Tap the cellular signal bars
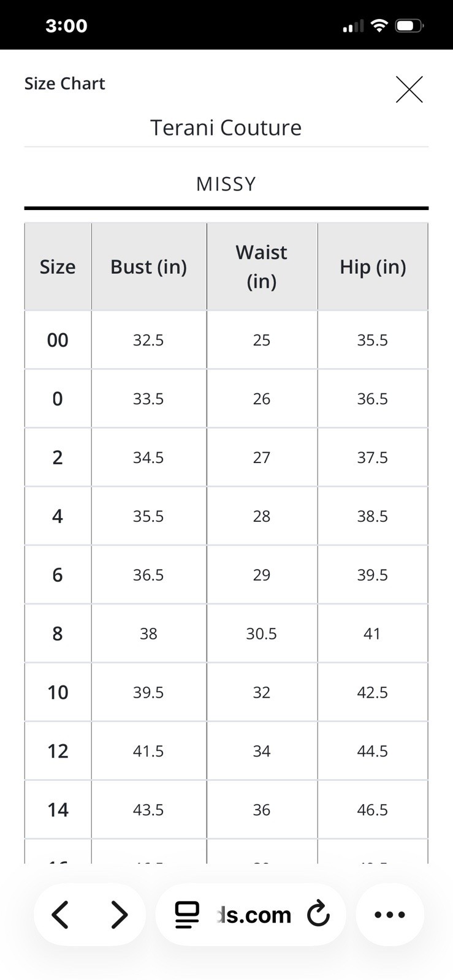453x980 pixels. click(352, 26)
